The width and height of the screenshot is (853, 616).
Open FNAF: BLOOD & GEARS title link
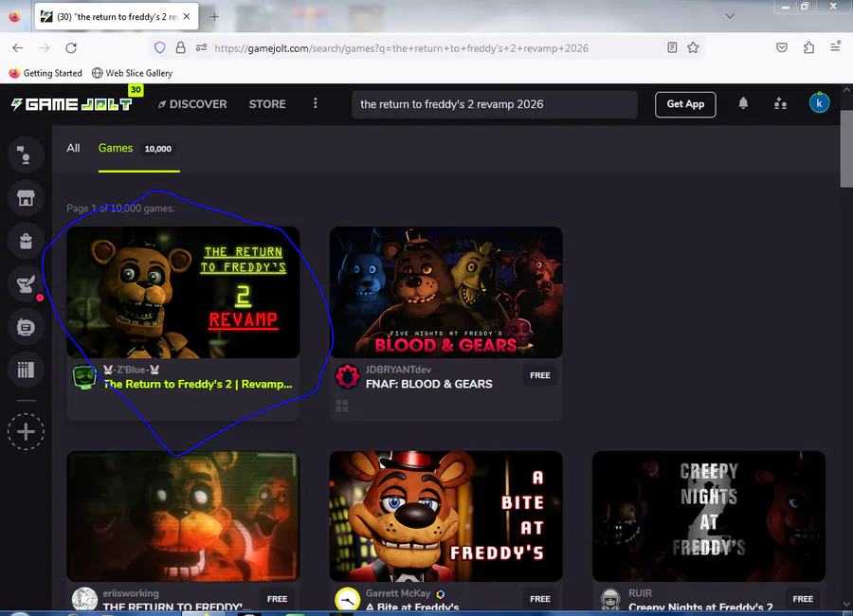click(x=428, y=384)
